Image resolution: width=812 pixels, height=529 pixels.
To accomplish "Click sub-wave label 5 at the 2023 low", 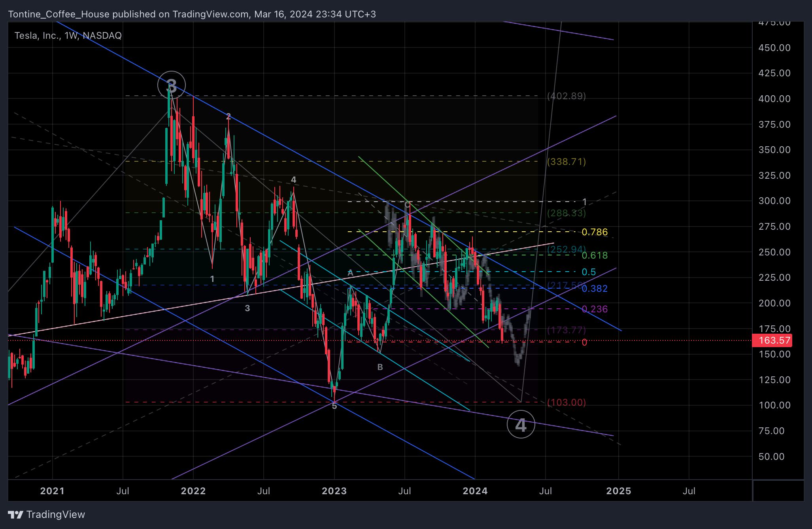I will 334,406.
